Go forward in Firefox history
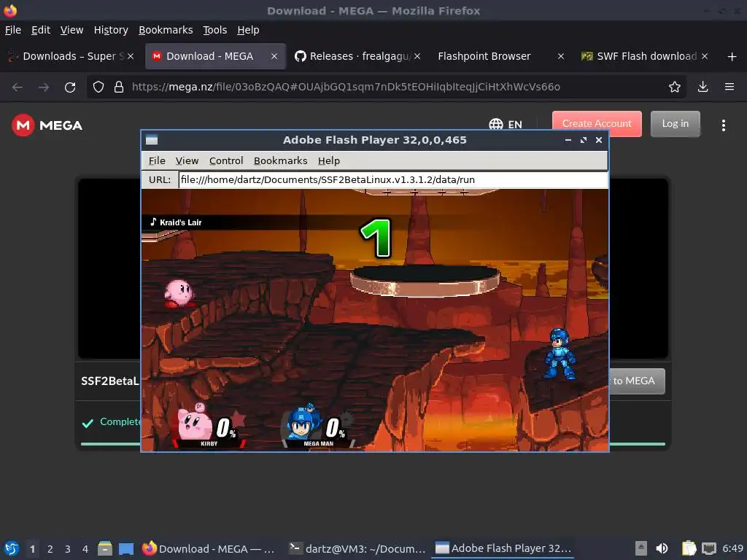747x560 pixels. click(44, 87)
